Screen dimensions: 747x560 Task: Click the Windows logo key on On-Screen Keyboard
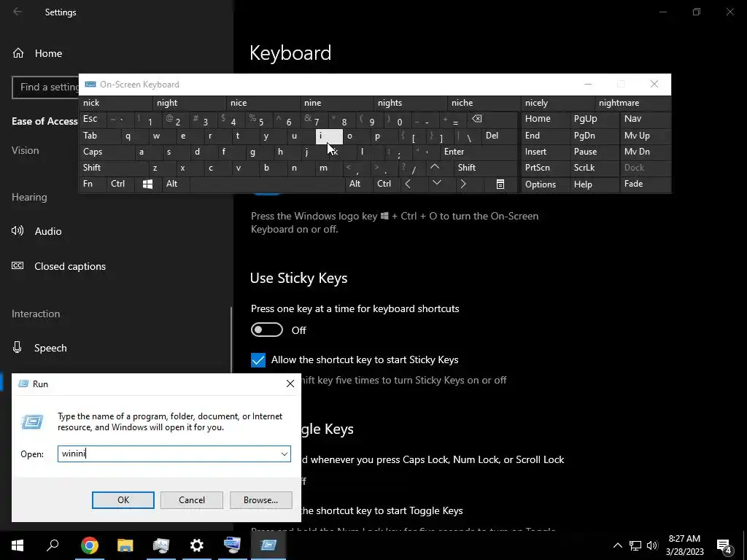147,184
